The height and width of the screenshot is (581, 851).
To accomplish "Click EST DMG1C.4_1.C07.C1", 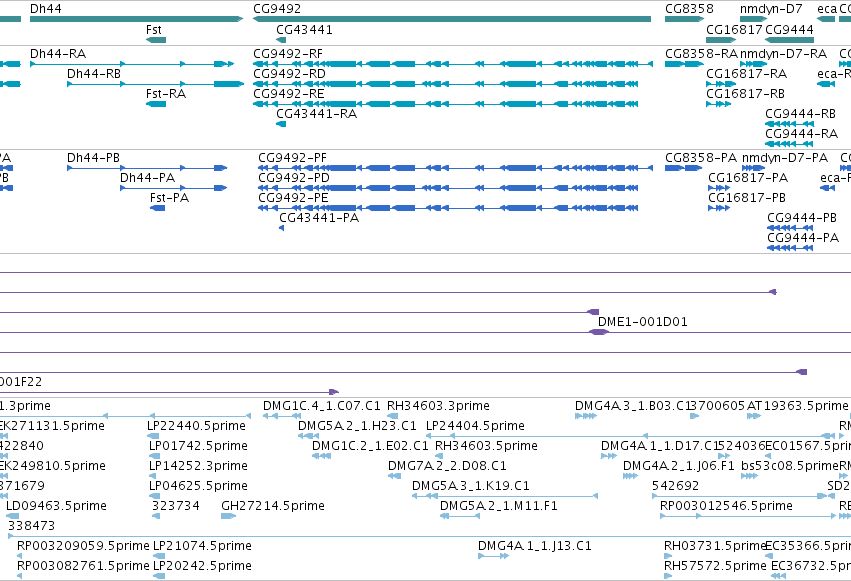I will (x=282, y=416).
